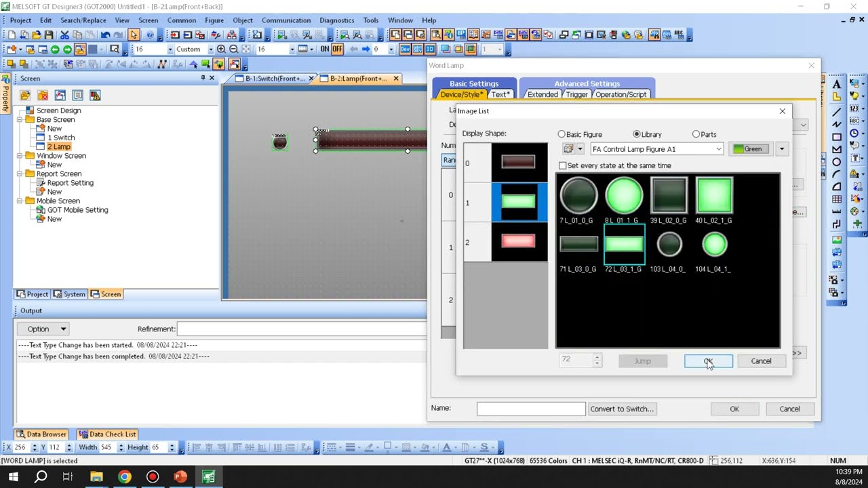Click OK in the Word Lamp dialog

point(734,409)
